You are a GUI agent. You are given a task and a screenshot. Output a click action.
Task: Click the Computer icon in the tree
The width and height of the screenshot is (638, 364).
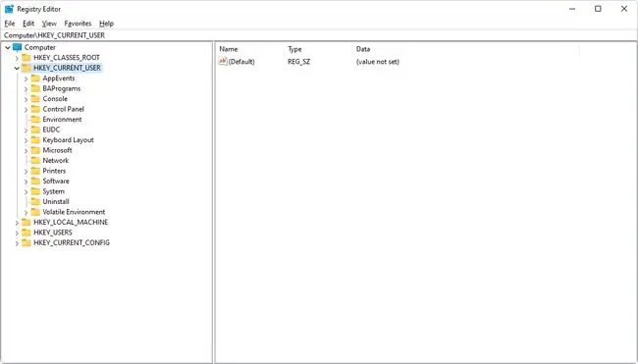[x=17, y=47]
